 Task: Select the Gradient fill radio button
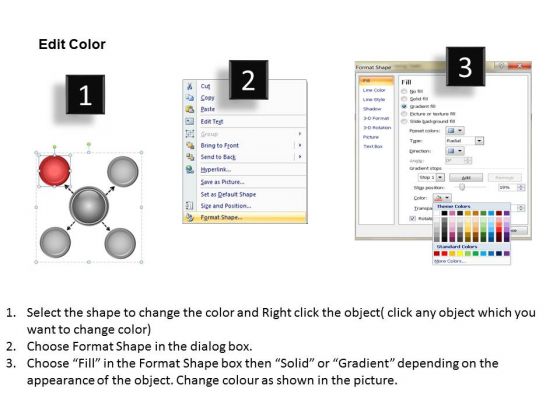click(x=404, y=106)
